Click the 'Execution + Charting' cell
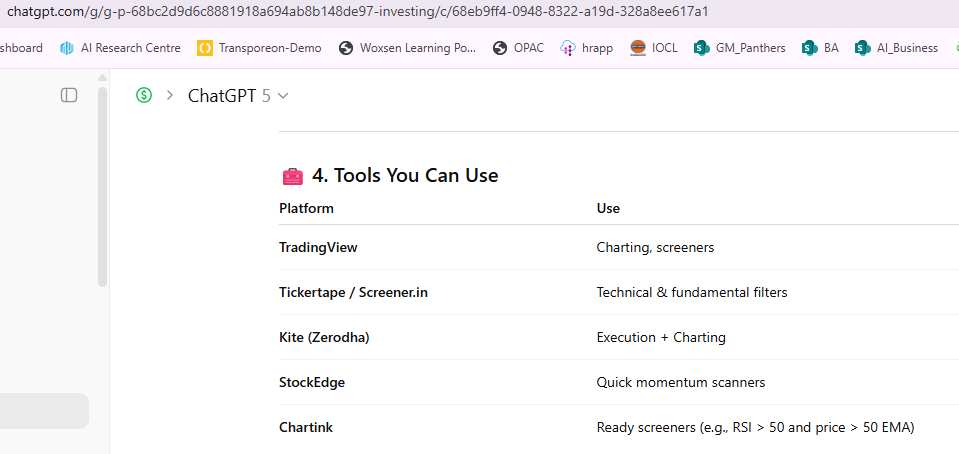Viewport: 959px width, 454px height. tap(661, 337)
